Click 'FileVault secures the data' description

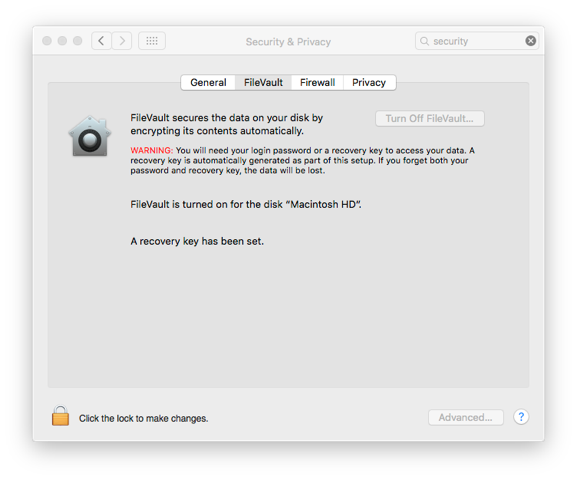coord(226,124)
